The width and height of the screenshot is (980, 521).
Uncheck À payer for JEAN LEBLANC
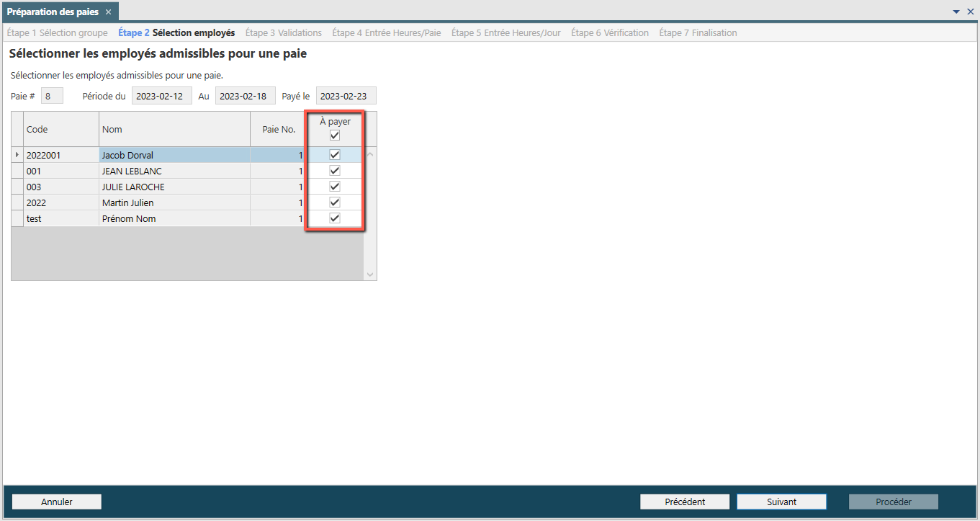335,171
